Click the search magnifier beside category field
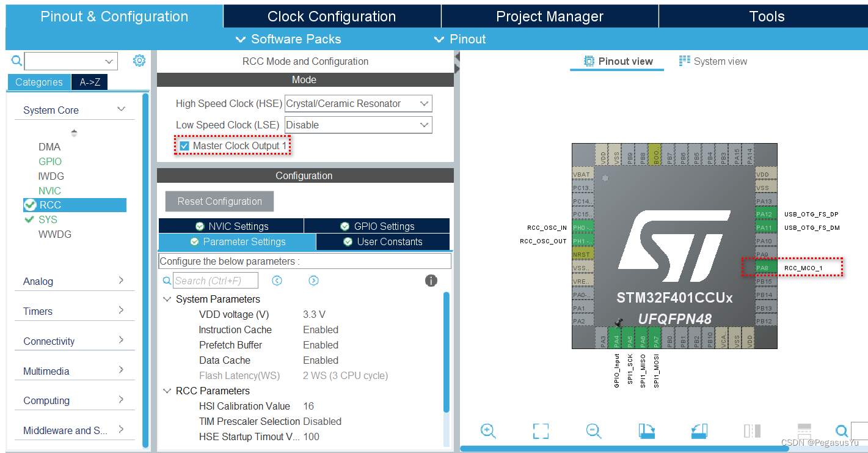 pyautogui.click(x=16, y=61)
